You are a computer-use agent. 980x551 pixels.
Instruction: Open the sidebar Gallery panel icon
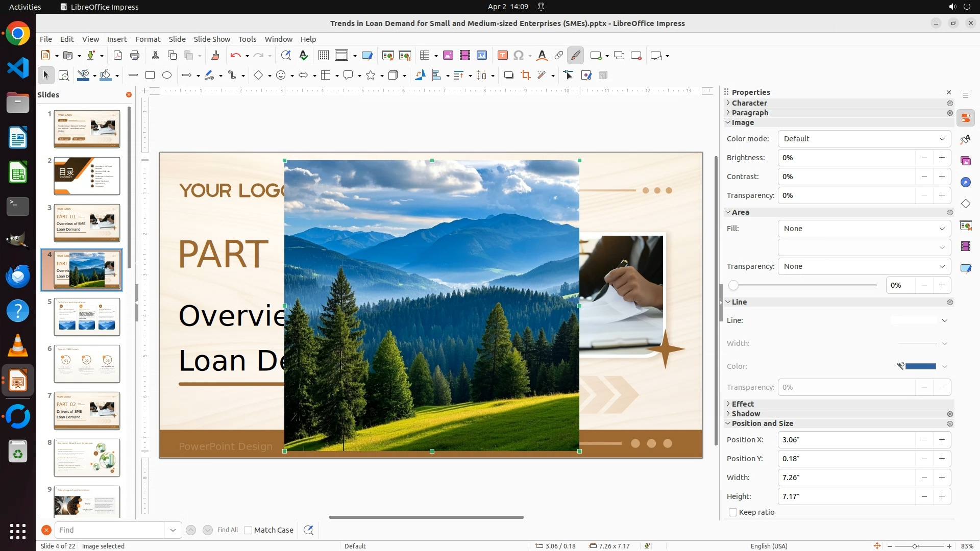pos(965,161)
